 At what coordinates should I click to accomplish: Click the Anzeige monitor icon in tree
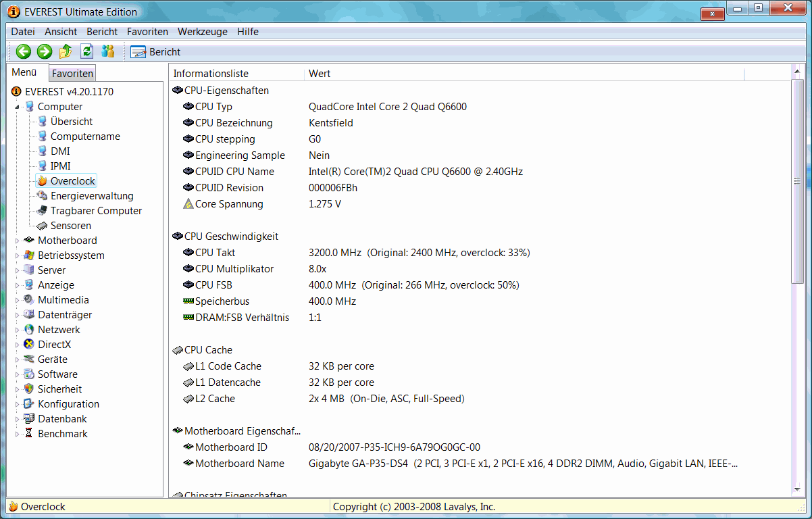(29, 285)
